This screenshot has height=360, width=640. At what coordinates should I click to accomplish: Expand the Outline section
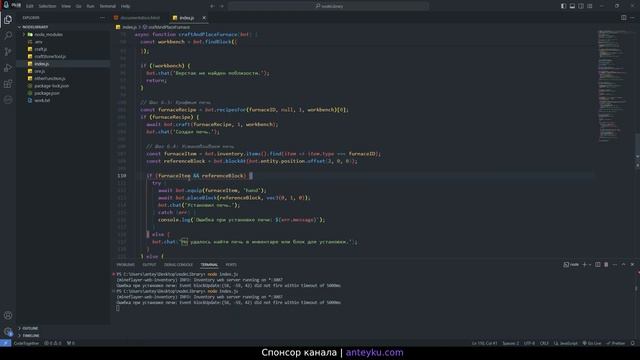click(30, 328)
